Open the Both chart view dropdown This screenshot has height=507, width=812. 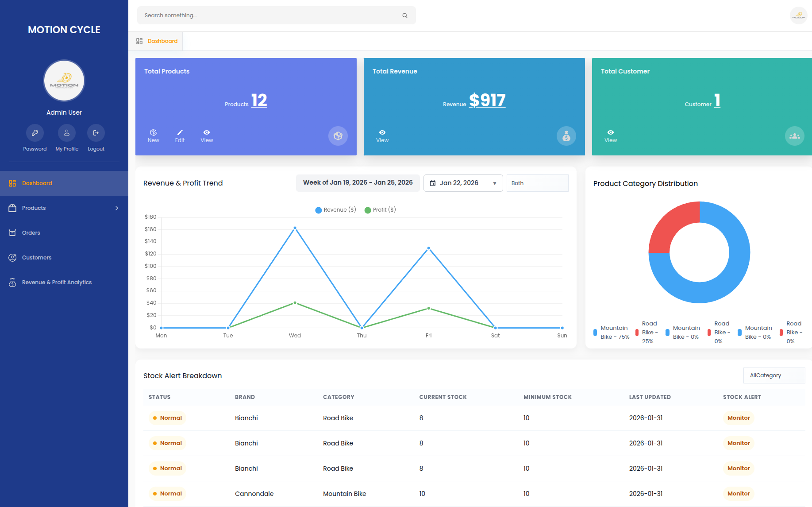(x=537, y=183)
